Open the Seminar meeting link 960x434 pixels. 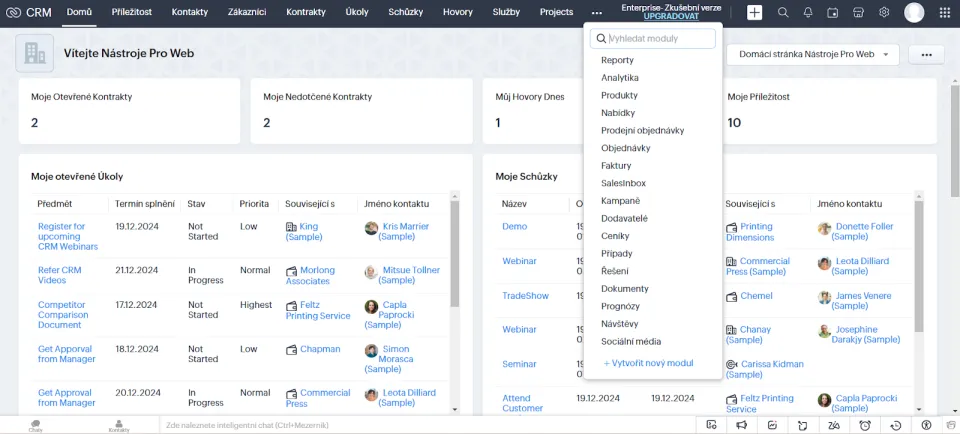coord(519,364)
